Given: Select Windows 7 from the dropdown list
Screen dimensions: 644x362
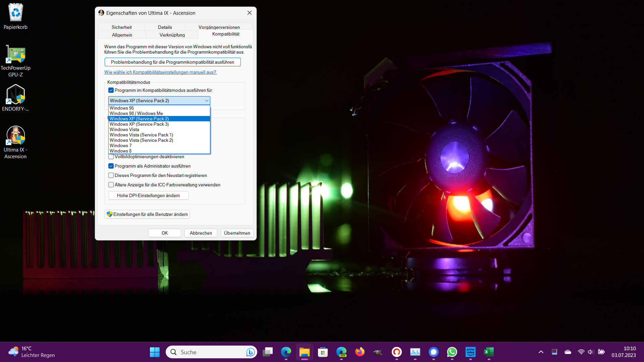Looking at the screenshot, I should coord(121,146).
